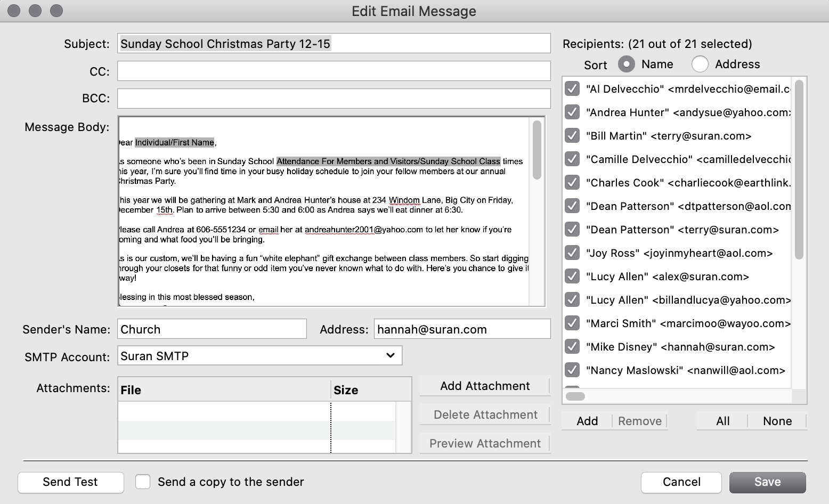Uncheck recipient "Nancy Maslowski"
Viewport: 829px width, 504px height.
(x=572, y=370)
